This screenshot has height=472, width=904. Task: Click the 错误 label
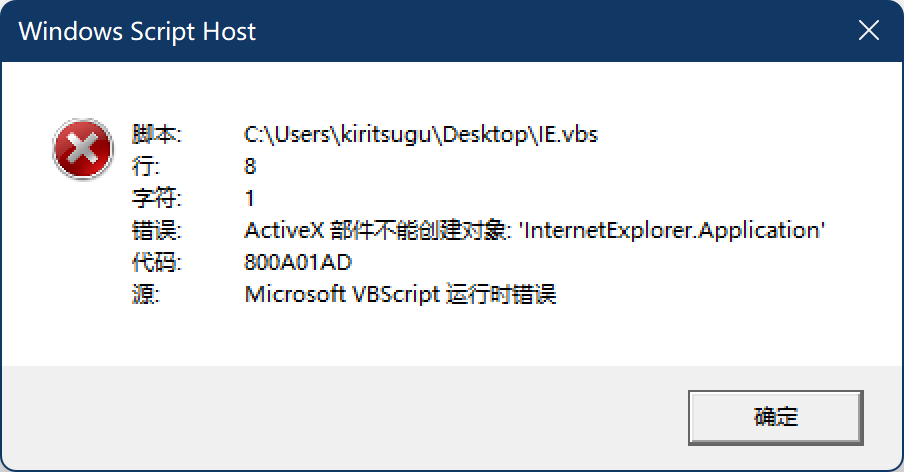pyautogui.click(x=154, y=230)
